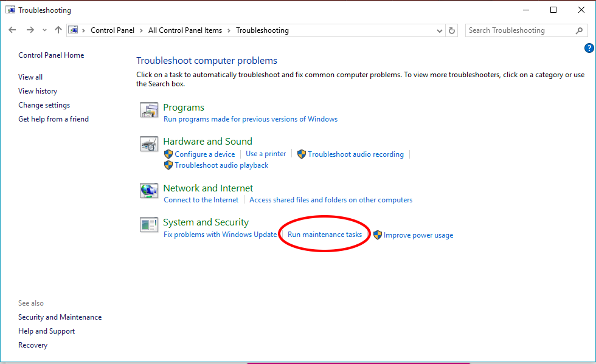596x364 pixels.
Task: Open Recovery under See also
Action: 33,345
